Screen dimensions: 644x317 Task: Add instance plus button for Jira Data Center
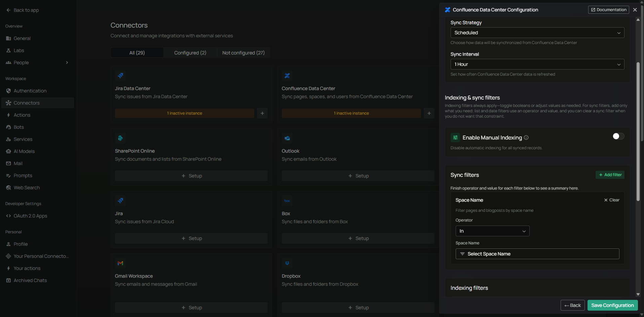coord(262,113)
